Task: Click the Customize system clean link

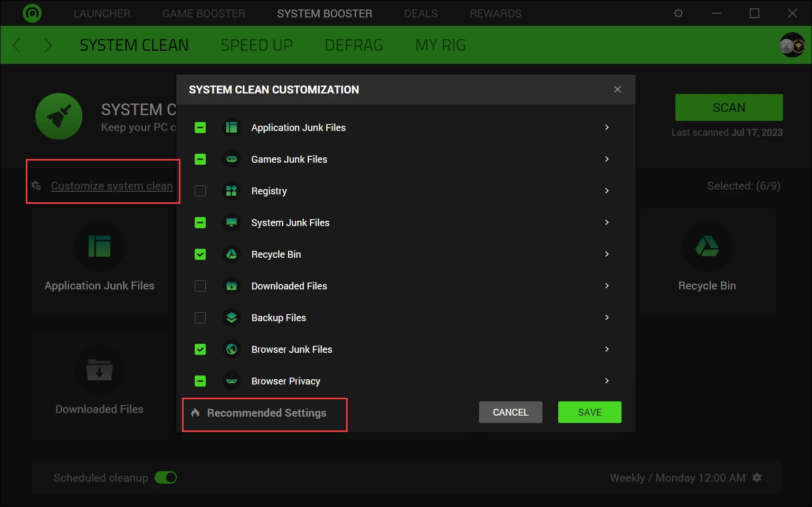Action: 112,186
